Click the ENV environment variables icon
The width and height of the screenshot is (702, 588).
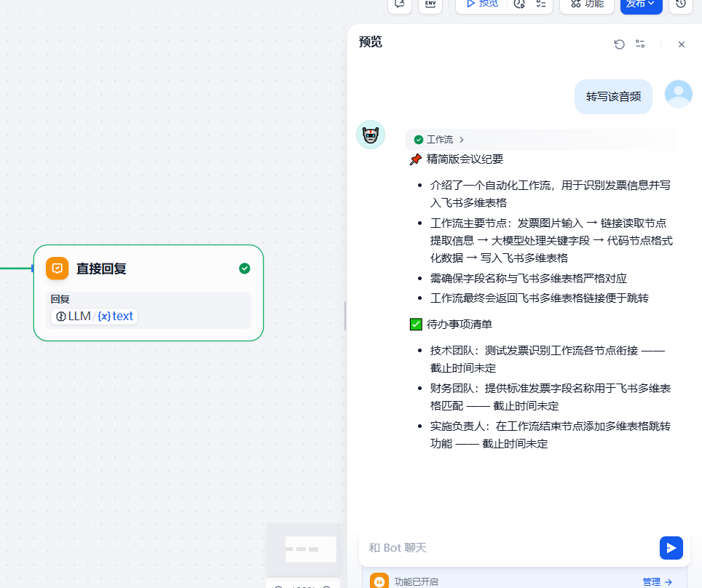click(x=430, y=4)
